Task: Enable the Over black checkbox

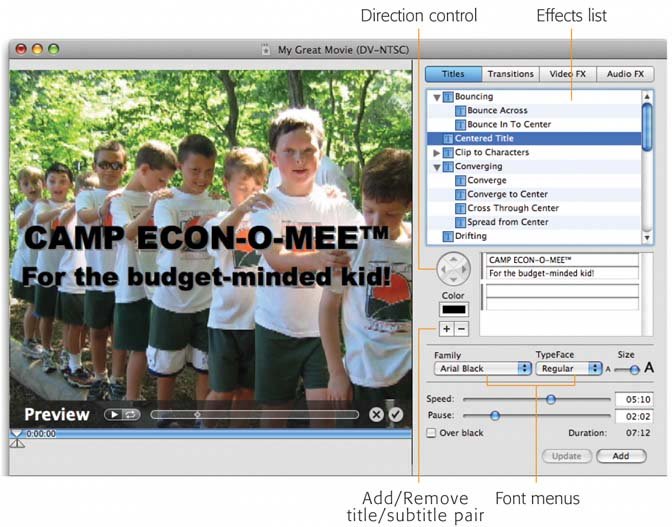Action: [x=431, y=433]
